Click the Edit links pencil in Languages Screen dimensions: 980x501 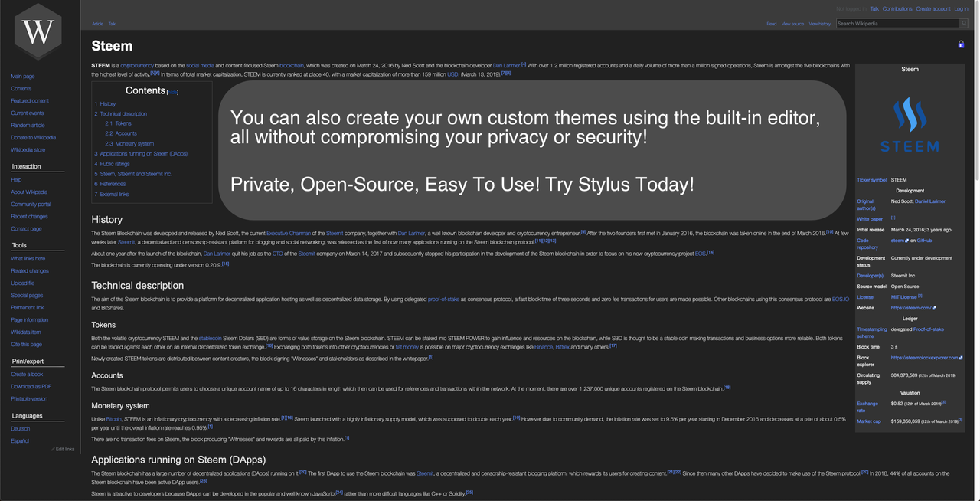(63, 449)
